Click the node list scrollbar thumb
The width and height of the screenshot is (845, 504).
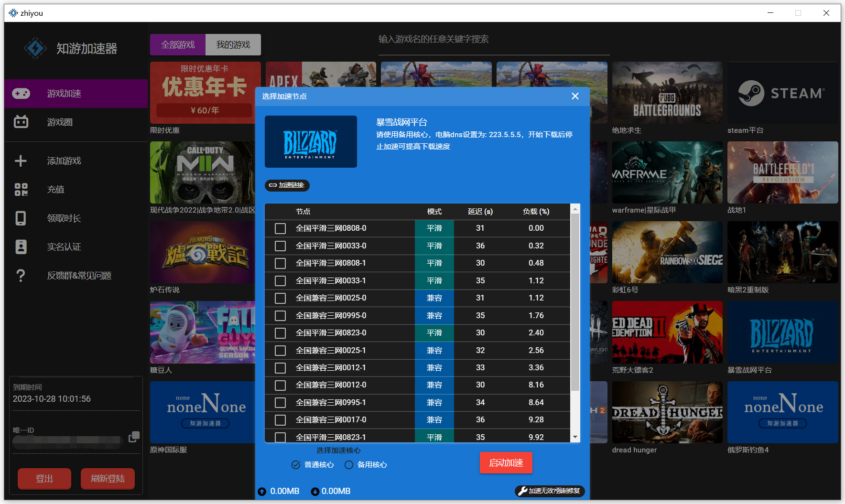click(x=575, y=302)
